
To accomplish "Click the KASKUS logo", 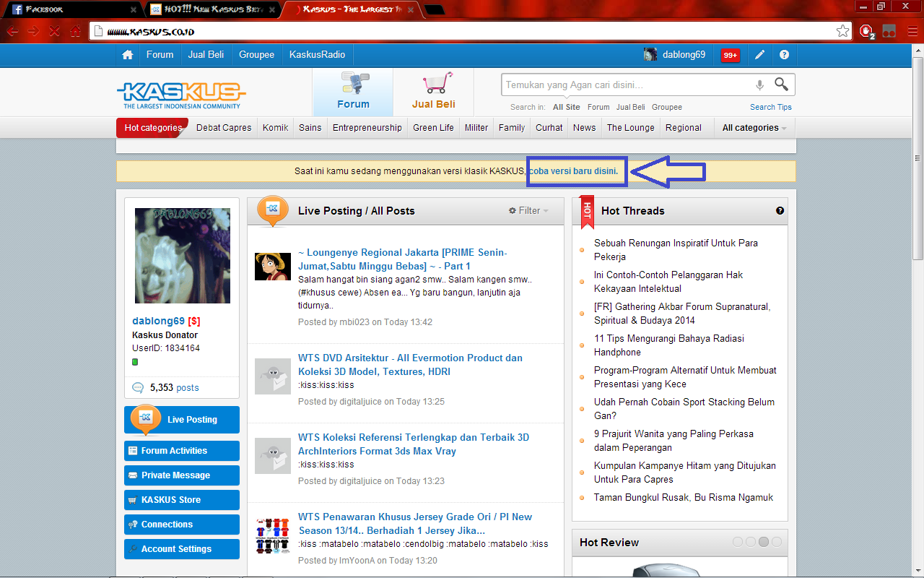I will 181,95.
